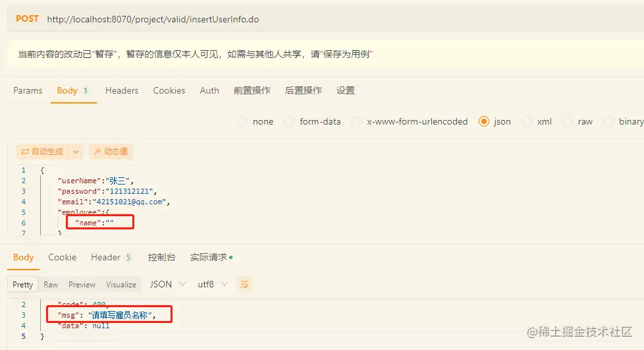Click the POST method selector
Screen dimensions: 644x350
click(27, 19)
